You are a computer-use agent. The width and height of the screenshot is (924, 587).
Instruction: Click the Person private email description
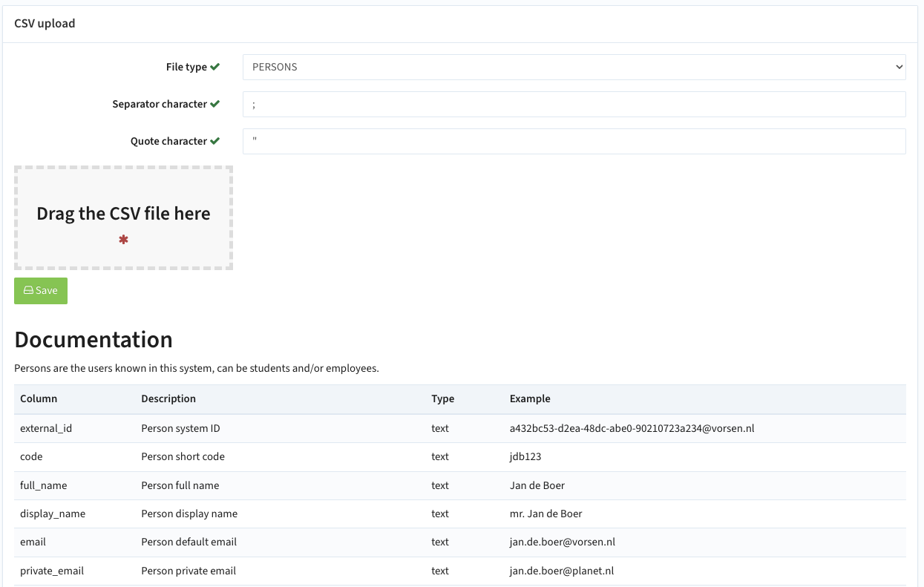pos(189,571)
